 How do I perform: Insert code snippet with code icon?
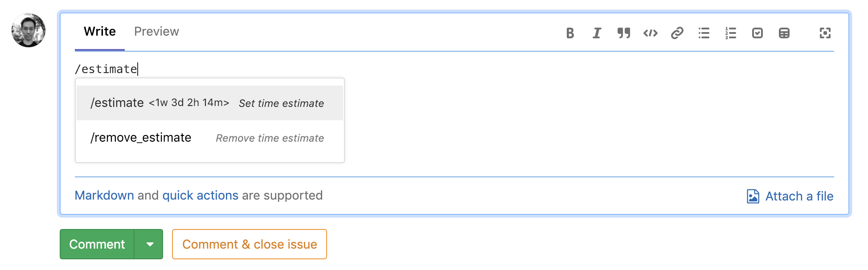tap(650, 33)
